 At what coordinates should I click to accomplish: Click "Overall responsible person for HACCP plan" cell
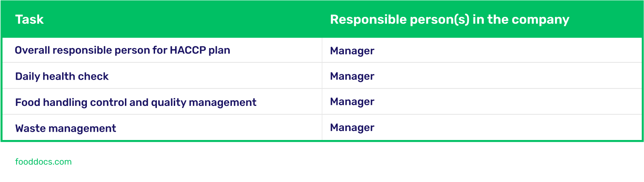122,50
